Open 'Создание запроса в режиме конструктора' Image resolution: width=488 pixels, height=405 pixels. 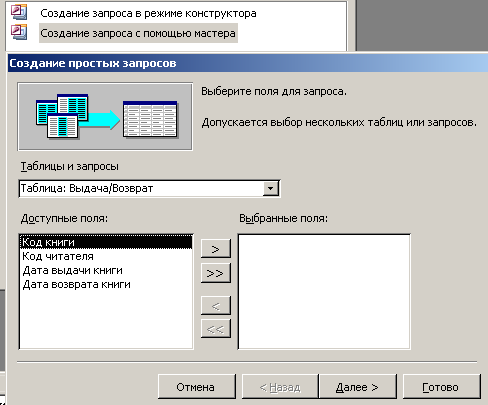click(x=148, y=13)
